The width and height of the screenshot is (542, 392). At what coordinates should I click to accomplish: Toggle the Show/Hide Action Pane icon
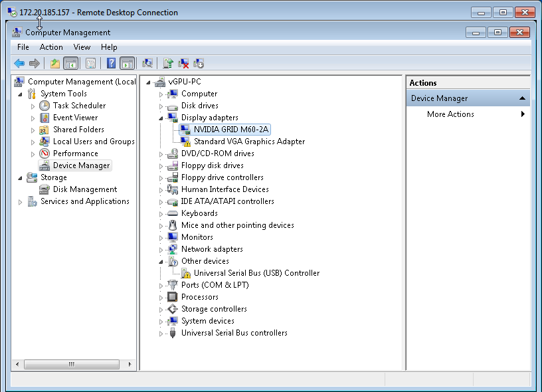tap(127, 63)
